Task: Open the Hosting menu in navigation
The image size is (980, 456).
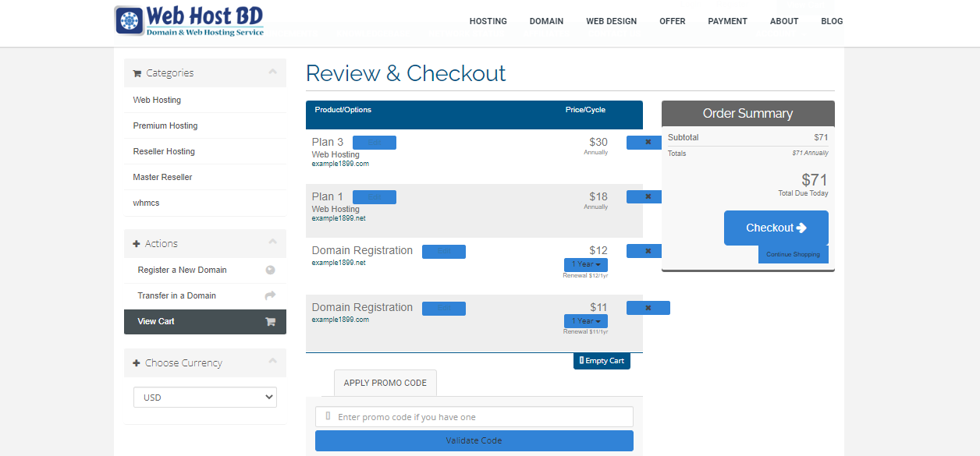Action: point(488,21)
